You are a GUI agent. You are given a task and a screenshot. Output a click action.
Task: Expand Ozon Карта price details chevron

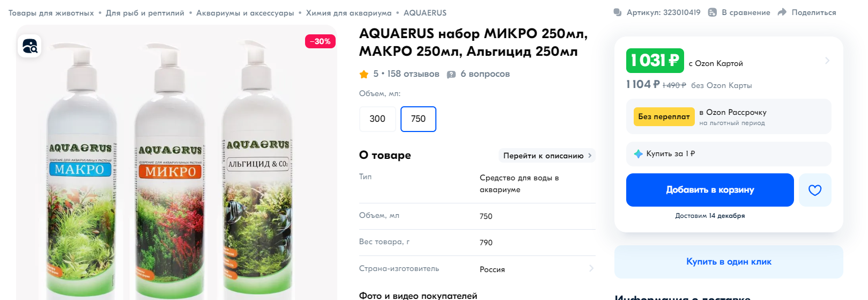tap(827, 61)
